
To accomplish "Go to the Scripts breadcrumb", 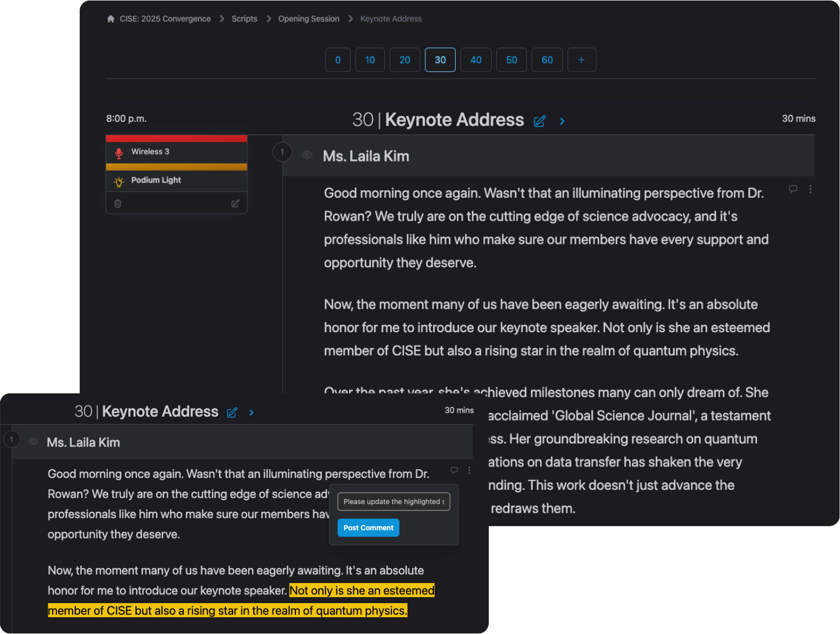I will point(244,19).
